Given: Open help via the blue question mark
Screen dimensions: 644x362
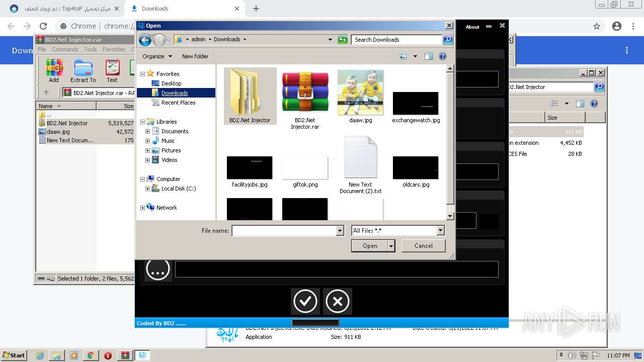Looking at the screenshot, I should click(443, 56).
